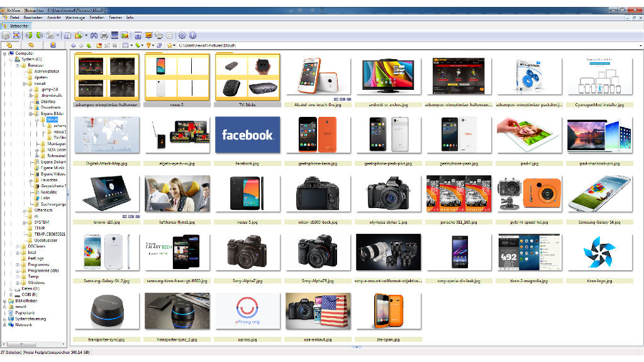Select Papierkorb in the folder tree
Screen dimensions: 644x362
pos(25,313)
